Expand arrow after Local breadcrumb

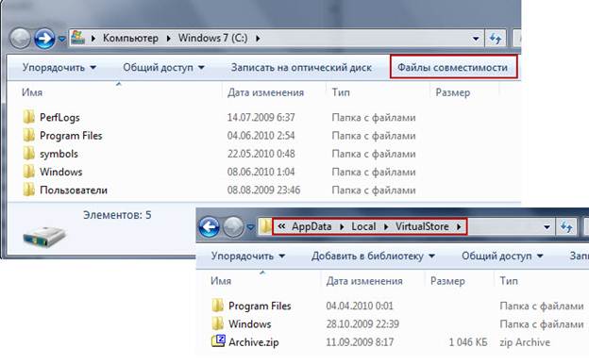[386, 226]
